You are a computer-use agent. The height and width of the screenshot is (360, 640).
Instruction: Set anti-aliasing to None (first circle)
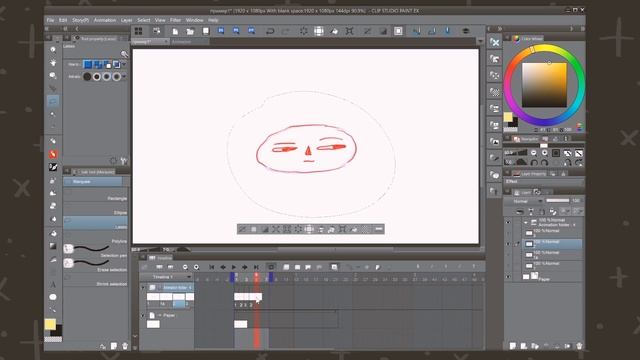87,76
